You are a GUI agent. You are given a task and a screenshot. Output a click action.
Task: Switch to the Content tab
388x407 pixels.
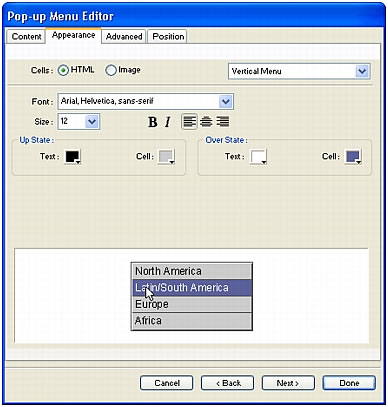click(26, 37)
